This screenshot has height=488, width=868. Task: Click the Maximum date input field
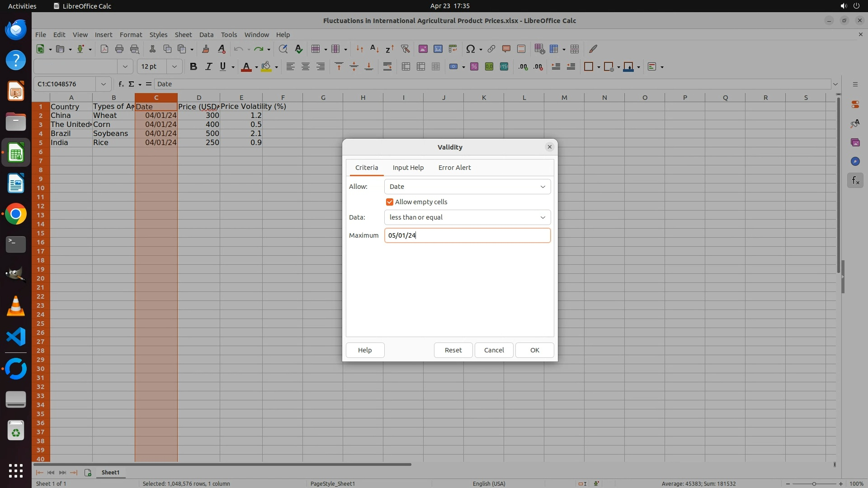[x=467, y=235]
